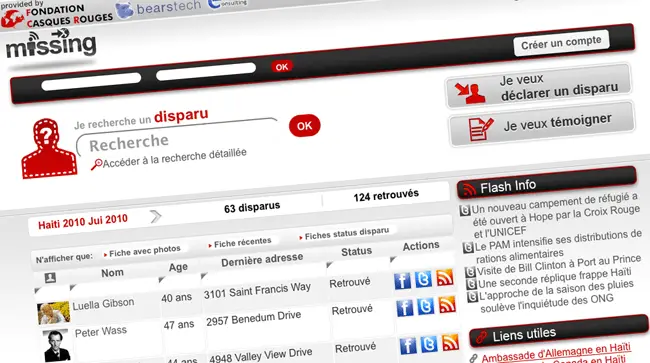Viewport: 650px width, 363px height.
Task: Show the 63 disparus list
Action: click(x=252, y=207)
